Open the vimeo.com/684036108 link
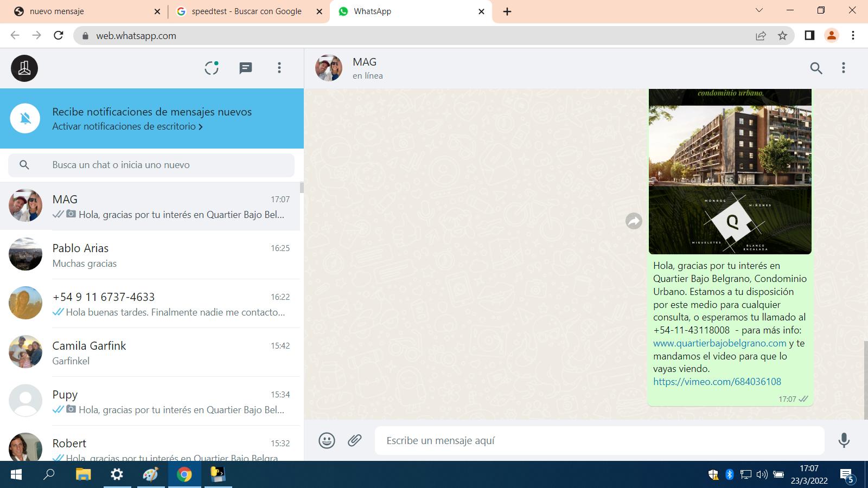 click(x=717, y=382)
